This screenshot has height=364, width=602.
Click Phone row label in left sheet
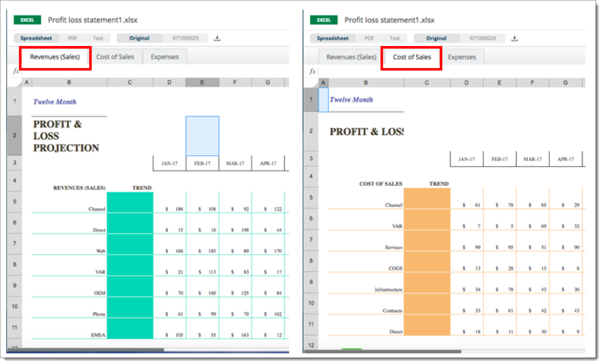[99, 314]
